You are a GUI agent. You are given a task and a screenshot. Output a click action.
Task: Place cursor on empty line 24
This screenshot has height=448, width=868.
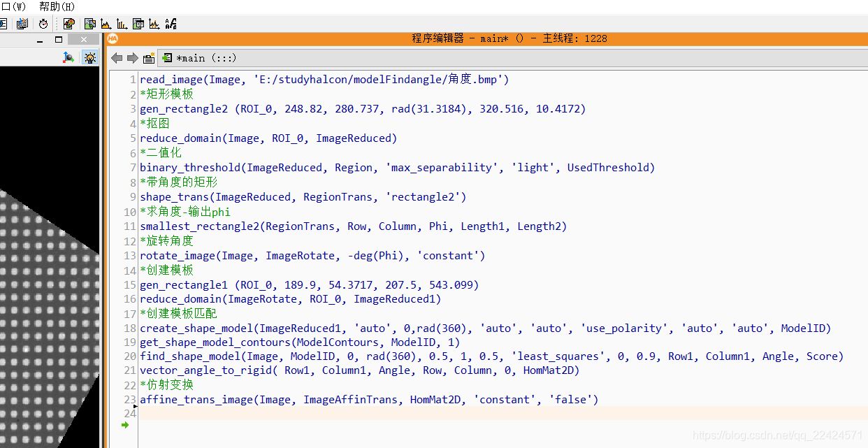503,414
